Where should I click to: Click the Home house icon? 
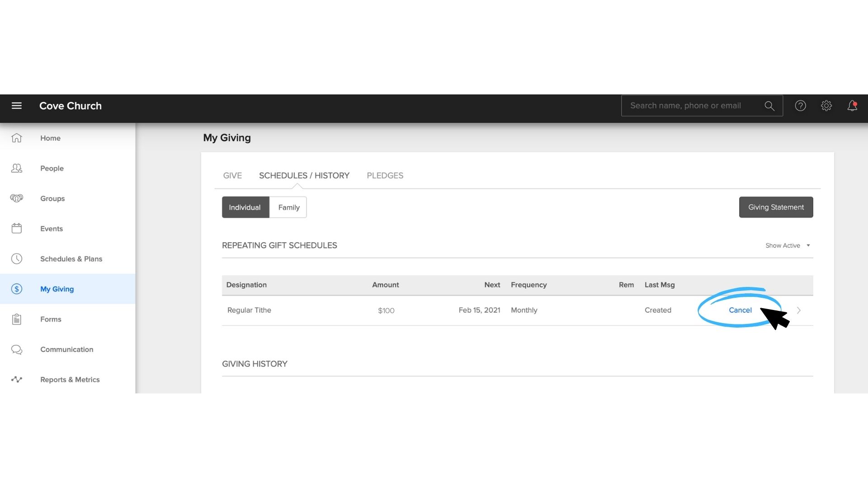pos(17,138)
